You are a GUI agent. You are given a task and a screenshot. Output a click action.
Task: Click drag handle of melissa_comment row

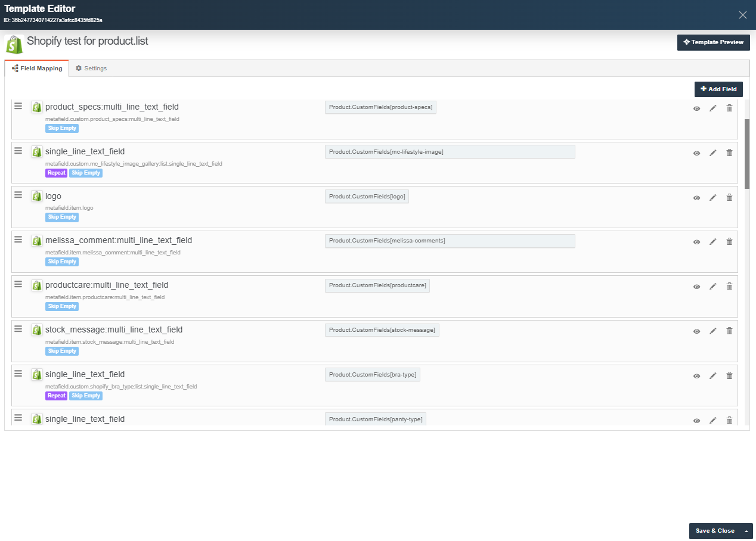[18, 240]
